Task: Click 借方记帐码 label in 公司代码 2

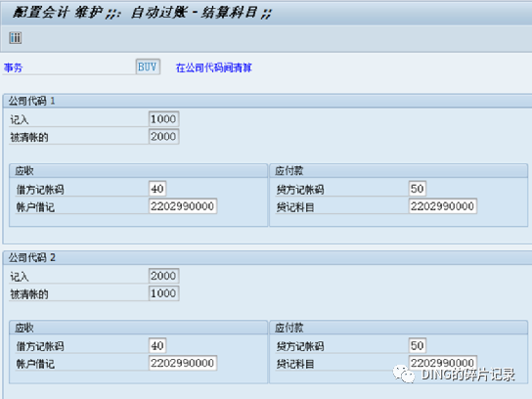Action: (40, 346)
